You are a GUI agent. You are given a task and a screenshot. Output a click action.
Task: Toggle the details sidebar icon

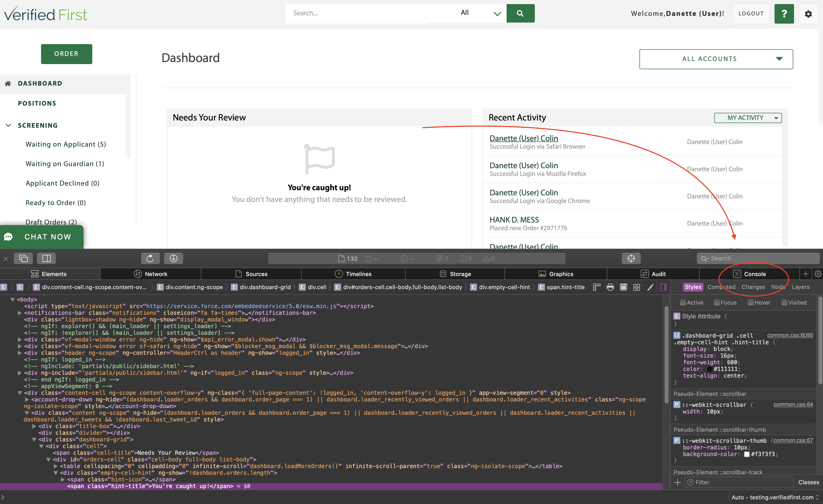(x=663, y=287)
